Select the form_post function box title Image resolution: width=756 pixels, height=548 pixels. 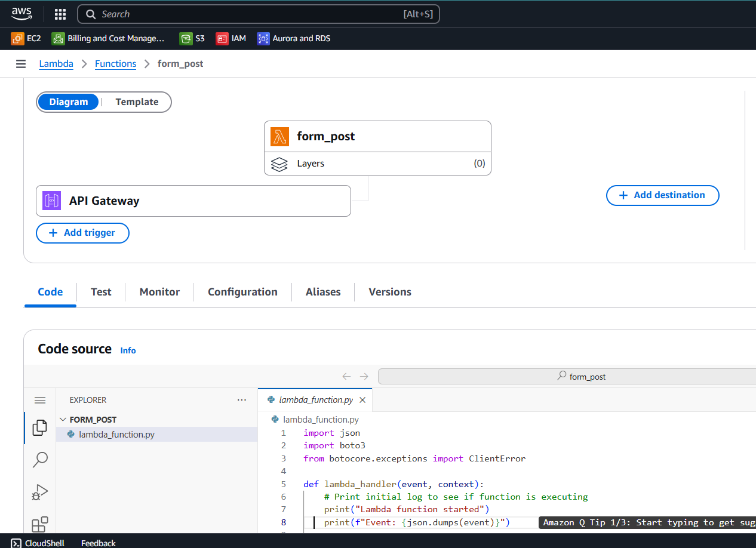325,137
